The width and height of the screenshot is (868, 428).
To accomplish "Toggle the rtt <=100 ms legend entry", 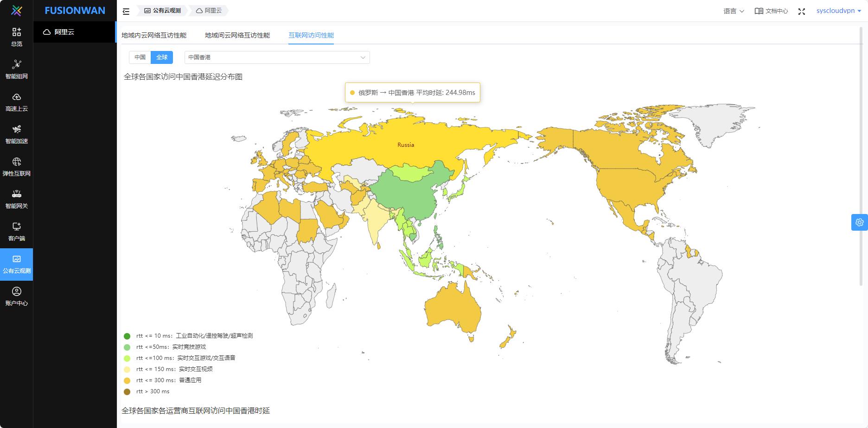I will [179, 358].
